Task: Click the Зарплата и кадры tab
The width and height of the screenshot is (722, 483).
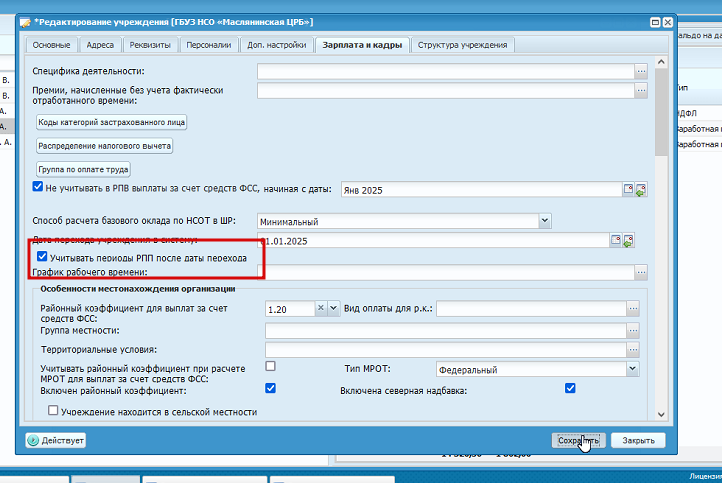Action: pyautogui.click(x=362, y=45)
